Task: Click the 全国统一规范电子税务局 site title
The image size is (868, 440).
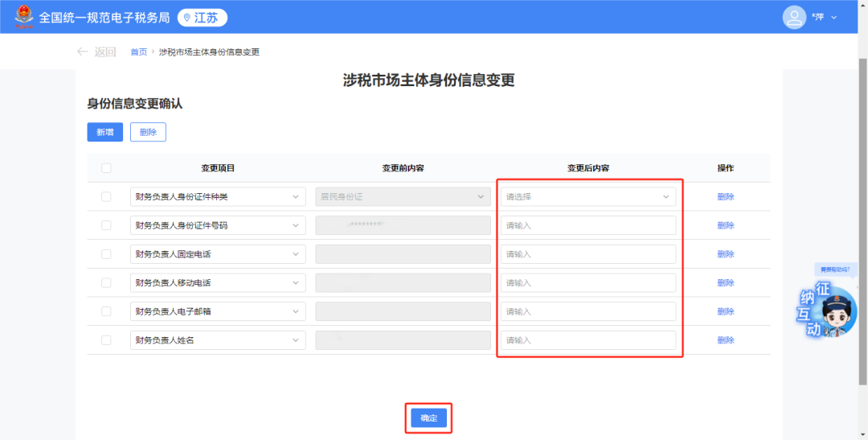Action: coord(104,18)
